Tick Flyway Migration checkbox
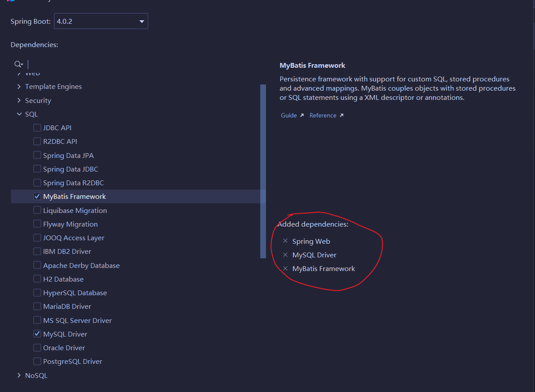 point(37,224)
